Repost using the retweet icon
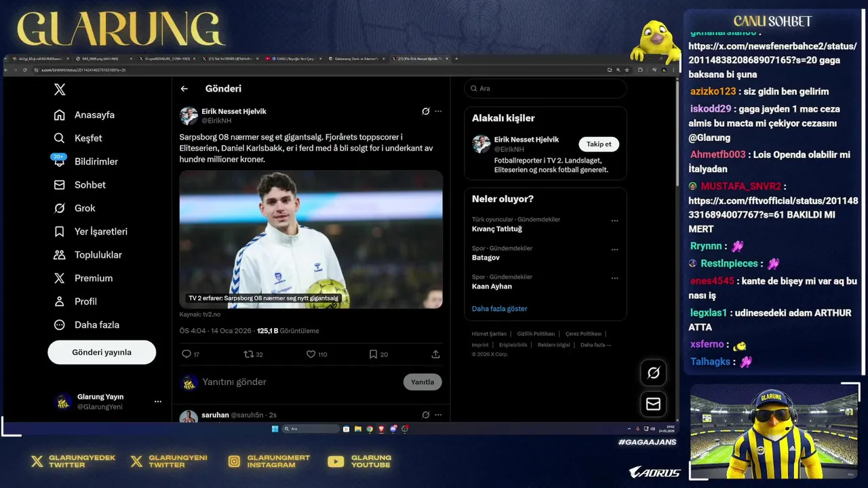This screenshot has height=488, width=868. pos(248,354)
